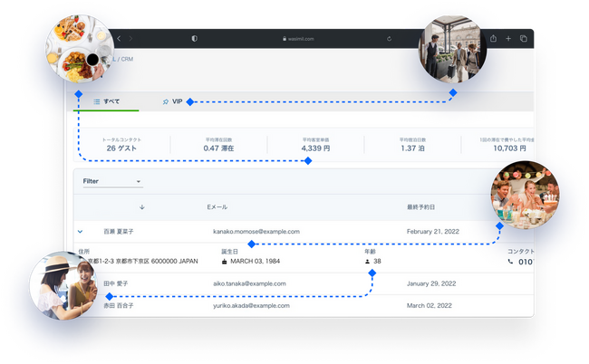Select the age value 38
The height and width of the screenshot is (364, 589).
[x=377, y=261]
